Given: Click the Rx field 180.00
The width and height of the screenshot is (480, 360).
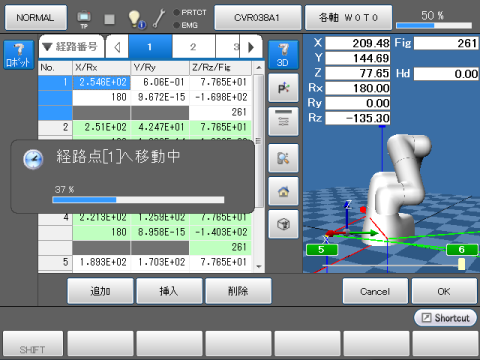Looking at the screenshot, I should point(357,88).
